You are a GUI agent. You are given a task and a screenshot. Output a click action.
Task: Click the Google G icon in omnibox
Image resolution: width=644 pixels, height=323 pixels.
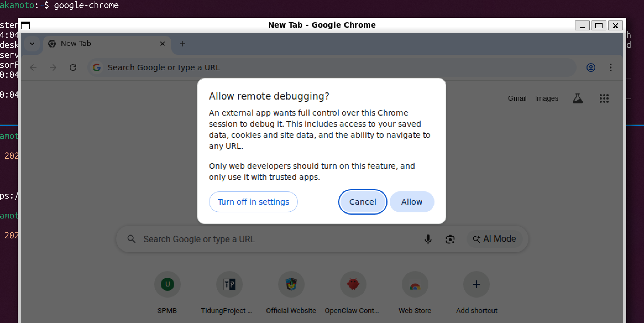click(97, 67)
